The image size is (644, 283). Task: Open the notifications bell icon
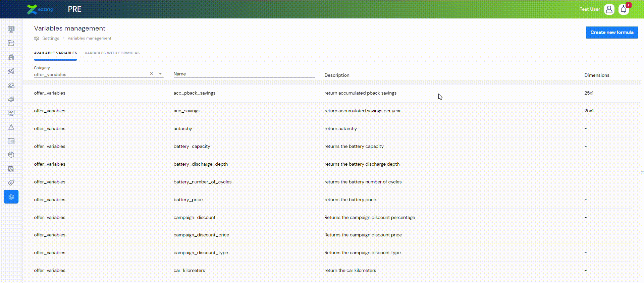click(624, 9)
